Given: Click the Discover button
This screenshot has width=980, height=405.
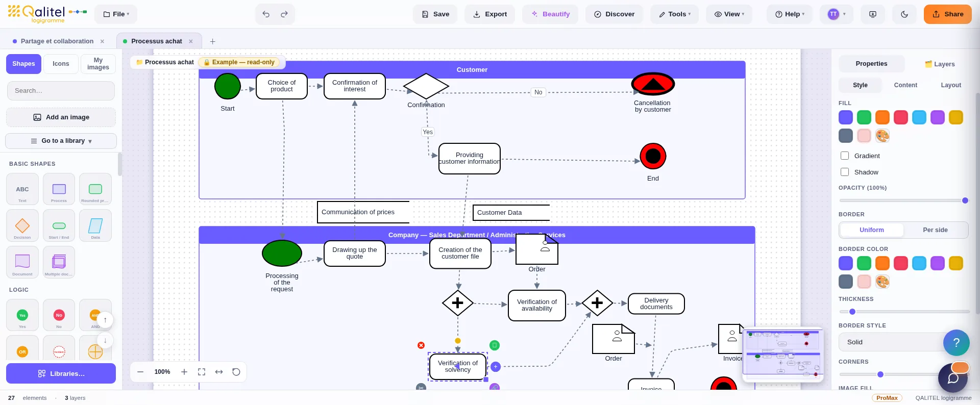Looking at the screenshot, I should click(x=614, y=14).
